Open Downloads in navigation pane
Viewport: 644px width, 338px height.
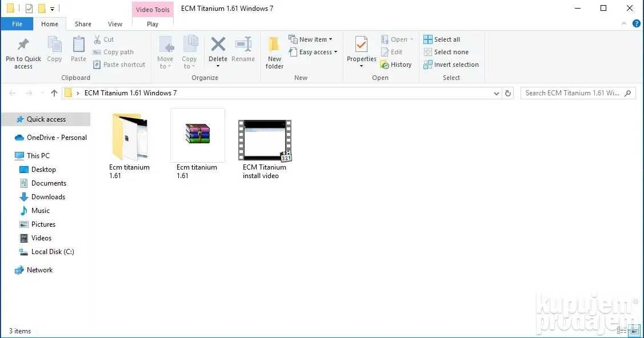click(x=42, y=197)
